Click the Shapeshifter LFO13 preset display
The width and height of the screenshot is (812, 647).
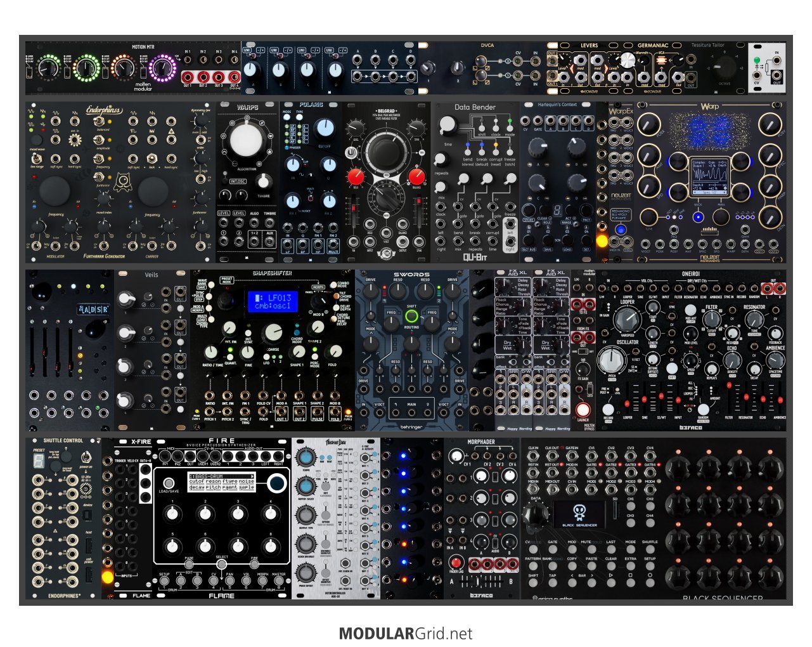pos(272,301)
